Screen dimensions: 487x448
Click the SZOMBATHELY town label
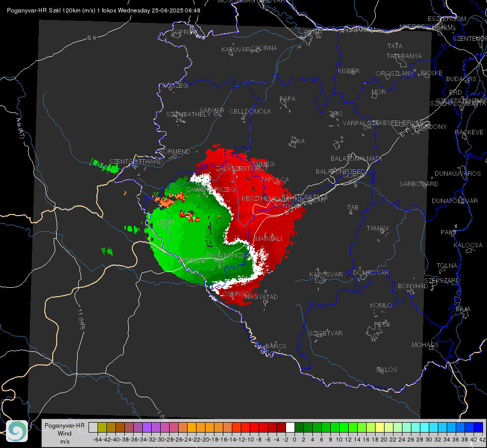tap(189, 114)
